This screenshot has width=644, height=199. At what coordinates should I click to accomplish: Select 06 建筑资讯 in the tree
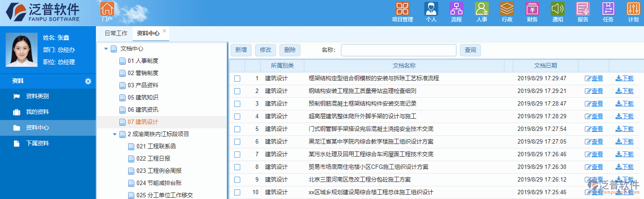coord(143,110)
